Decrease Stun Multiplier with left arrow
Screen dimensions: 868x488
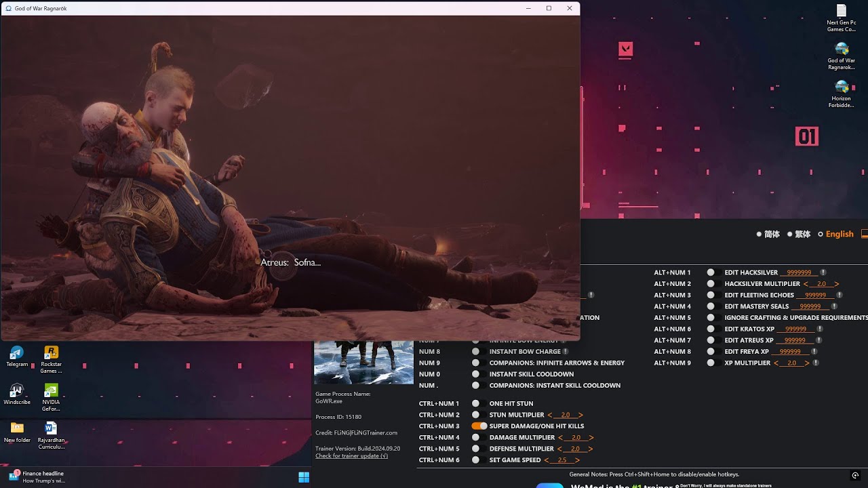pos(550,415)
